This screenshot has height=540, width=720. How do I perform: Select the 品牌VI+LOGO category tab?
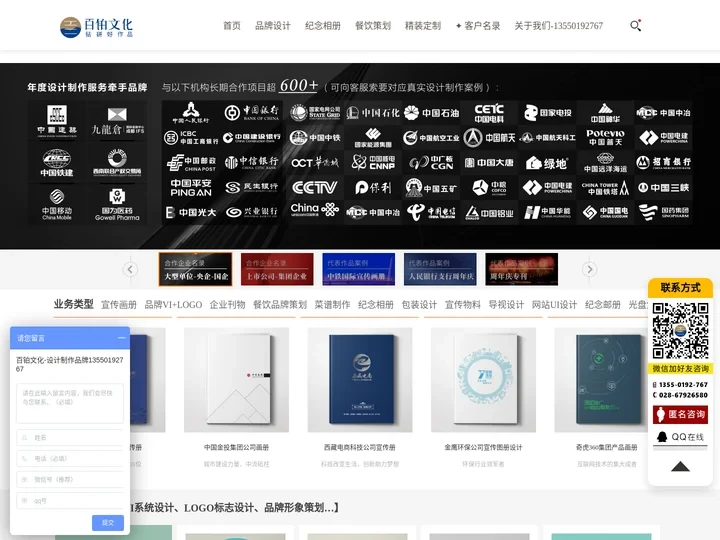point(173,304)
